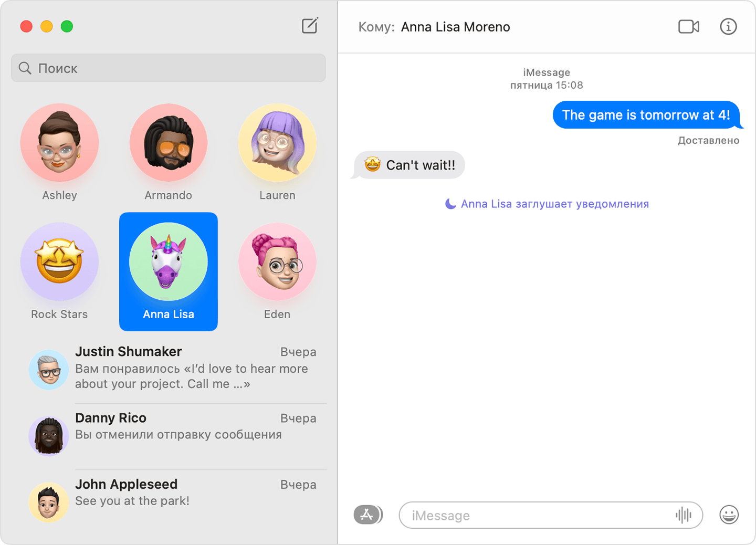The height and width of the screenshot is (545, 756).
Task: Compose a new message
Action: (x=310, y=26)
